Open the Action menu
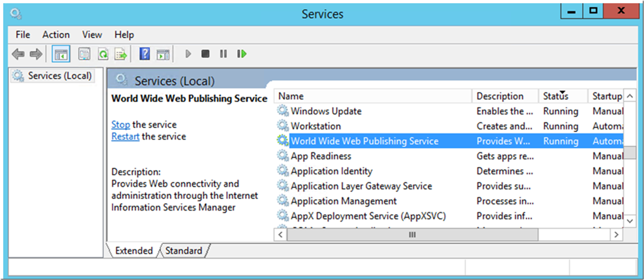Image resolution: width=644 pixels, height=280 pixels. [56, 34]
